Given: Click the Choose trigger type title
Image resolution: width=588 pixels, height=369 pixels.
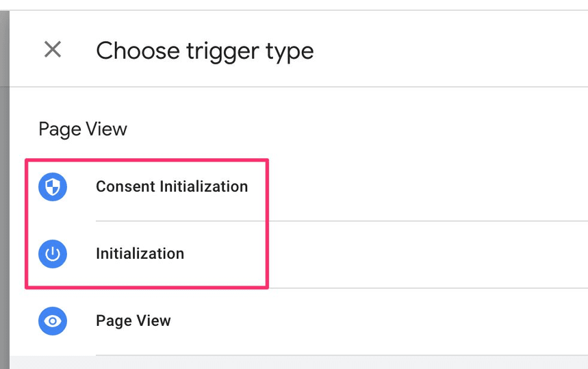Looking at the screenshot, I should (205, 51).
